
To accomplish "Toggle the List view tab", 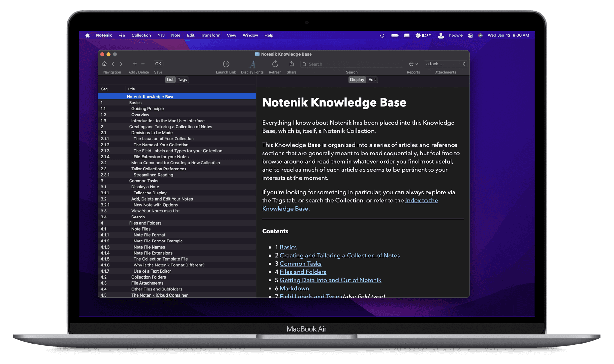I will 170,79.
